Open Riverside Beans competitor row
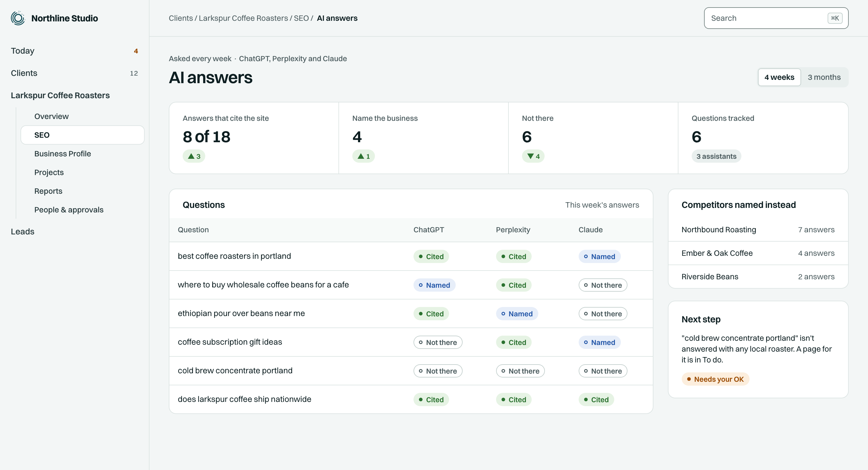868x470 pixels. pos(758,277)
